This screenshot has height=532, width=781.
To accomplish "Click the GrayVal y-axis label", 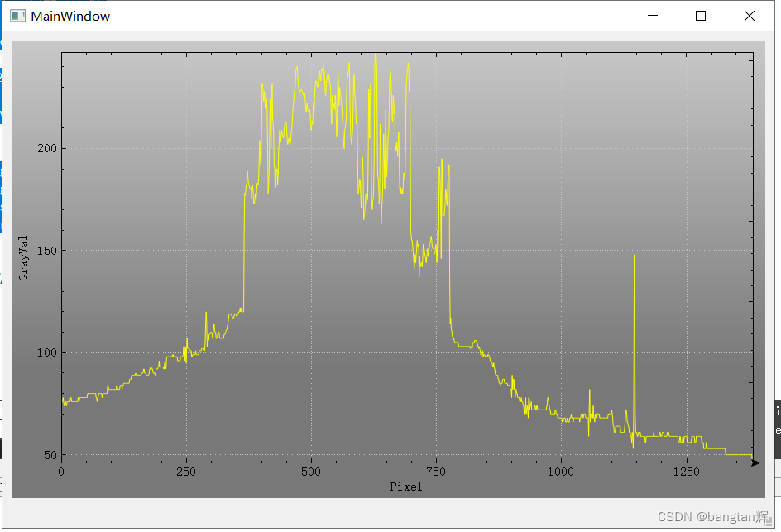I will point(23,258).
